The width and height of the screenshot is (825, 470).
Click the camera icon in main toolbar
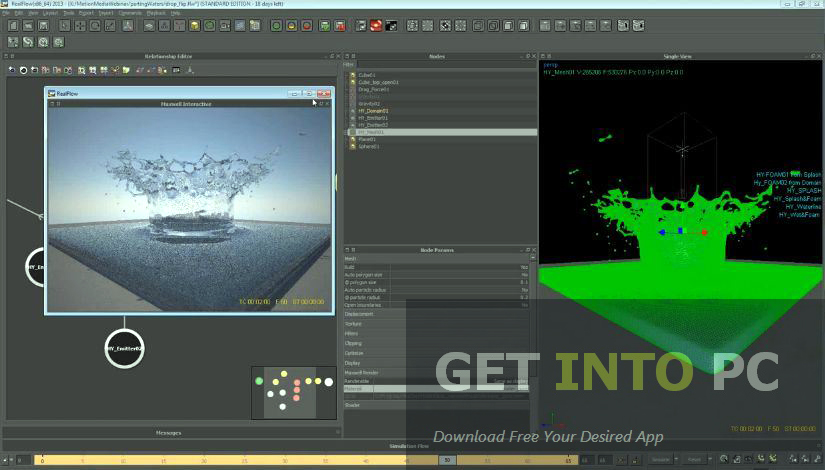click(225, 25)
